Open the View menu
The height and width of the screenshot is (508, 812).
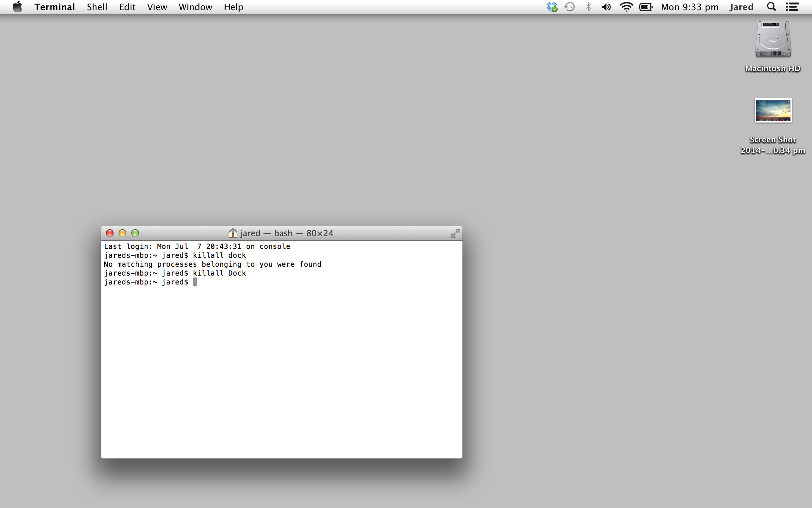(157, 7)
